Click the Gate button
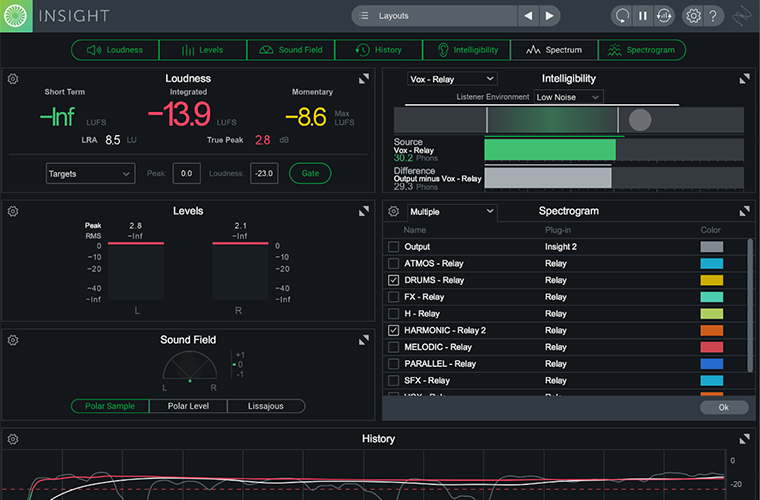The width and height of the screenshot is (760, 500). click(310, 173)
